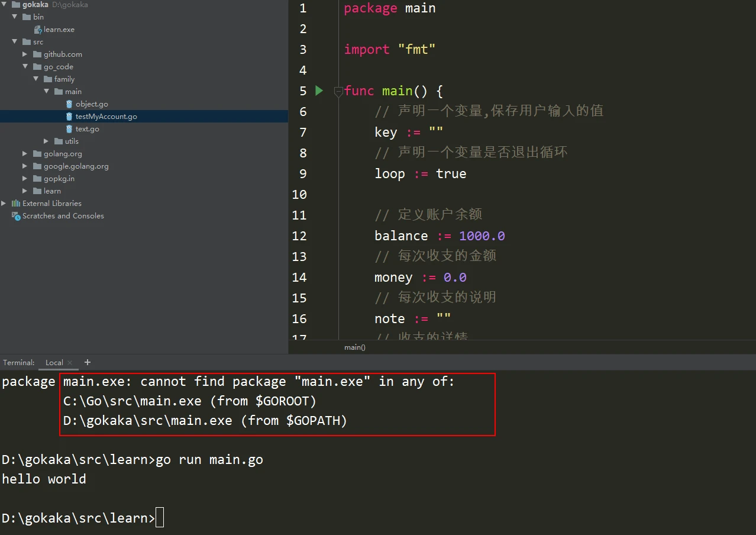
Task: Expand the github.com folder
Action: (x=25, y=54)
